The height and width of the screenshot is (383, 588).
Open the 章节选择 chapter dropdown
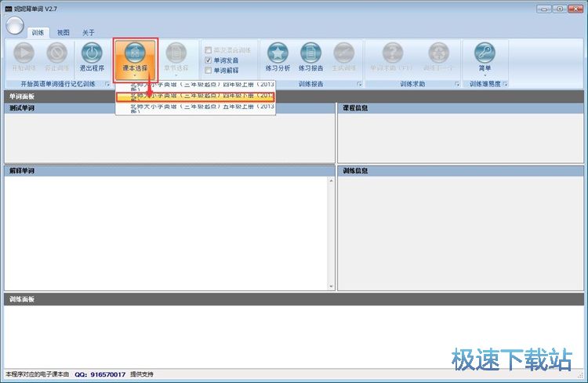click(176, 60)
